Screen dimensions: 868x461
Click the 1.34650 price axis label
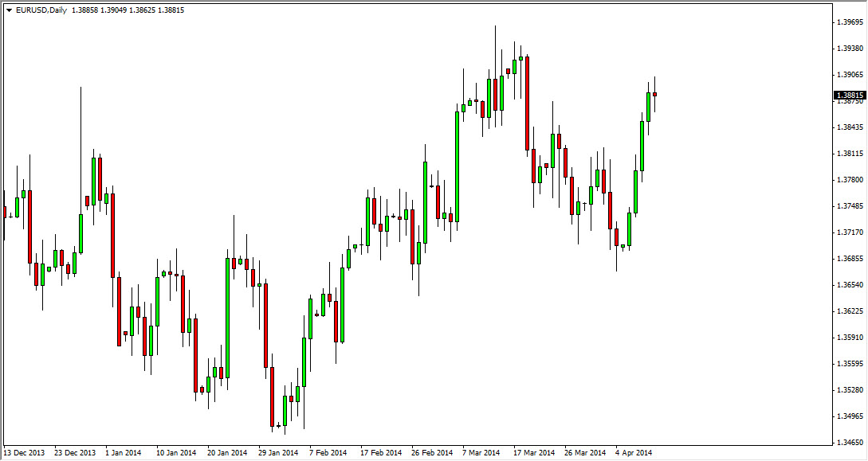[850, 442]
